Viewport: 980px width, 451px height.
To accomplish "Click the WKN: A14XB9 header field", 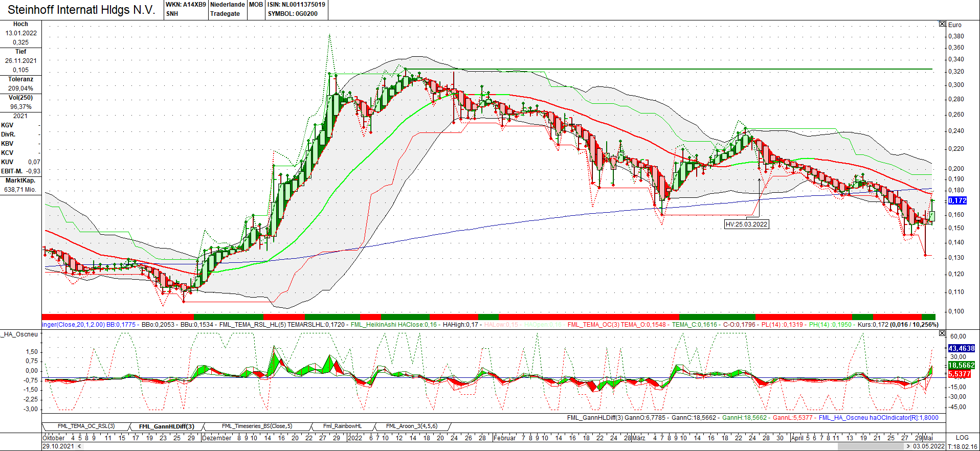I will (186, 5).
